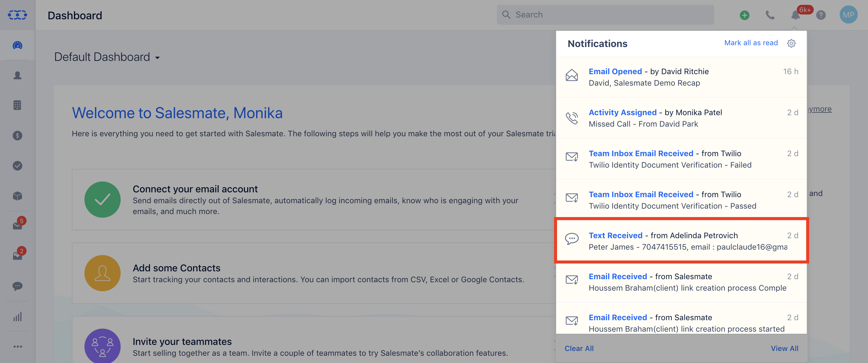The image size is (868, 363).
Task: Open Reports bar chart icon in sidebar
Action: tap(17, 317)
